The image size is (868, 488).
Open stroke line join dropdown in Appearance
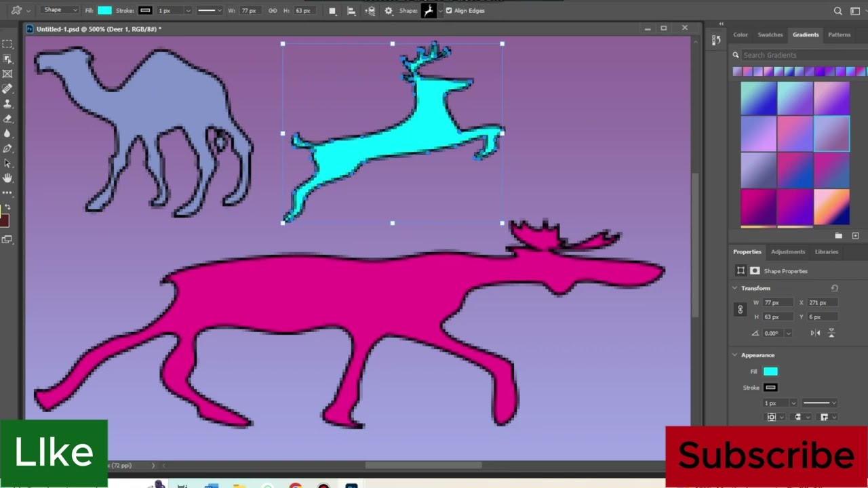[x=827, y=418]
